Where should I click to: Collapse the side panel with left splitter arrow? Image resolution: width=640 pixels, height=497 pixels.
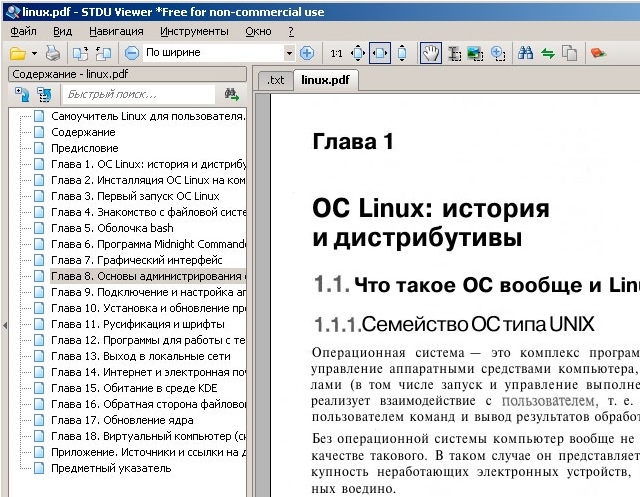4,325
